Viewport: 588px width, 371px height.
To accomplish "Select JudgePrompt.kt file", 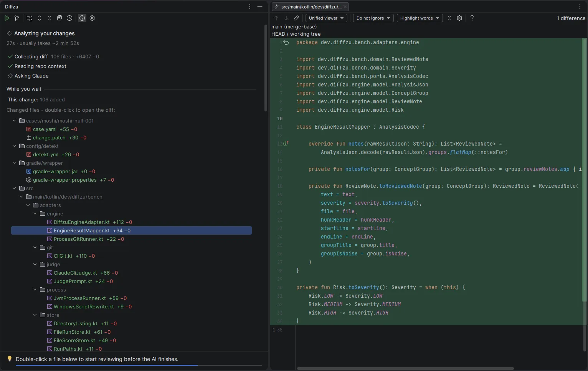I will (73, 281).
